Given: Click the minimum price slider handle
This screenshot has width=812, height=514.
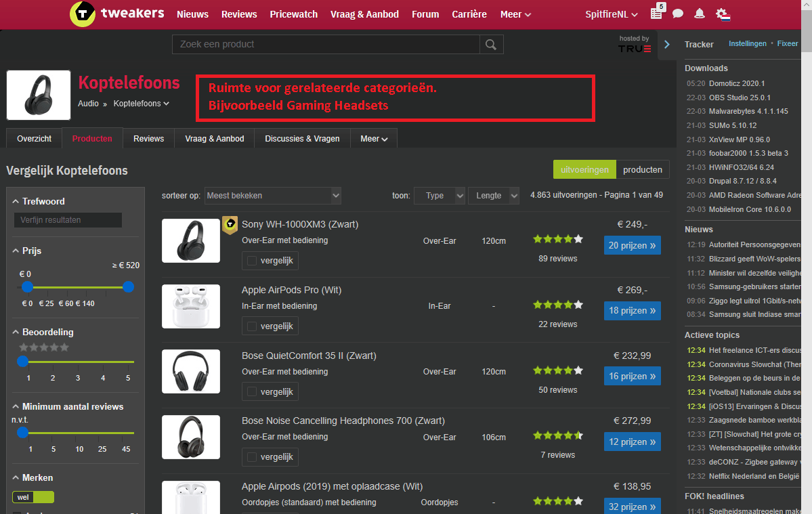Looking at the screenshot, I should [x=28, y=286].
